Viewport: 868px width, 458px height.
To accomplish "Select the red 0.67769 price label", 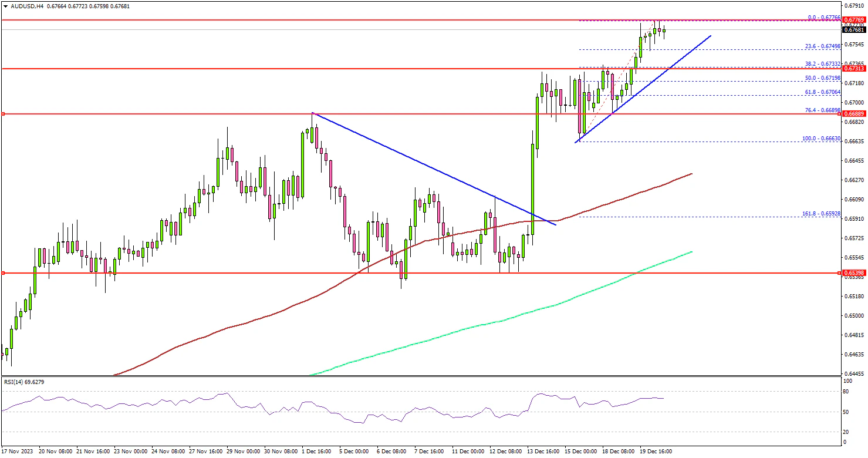I will pyautogui.click(x=854, y=20).
